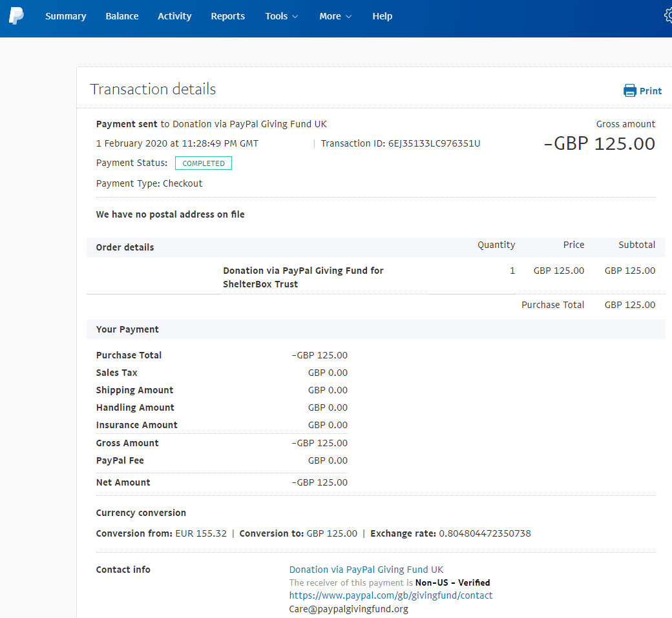Screen dimensions: 672x618
Task: Click the gross amount -GBP 125.00 heading
Action: tap(599, 143)
